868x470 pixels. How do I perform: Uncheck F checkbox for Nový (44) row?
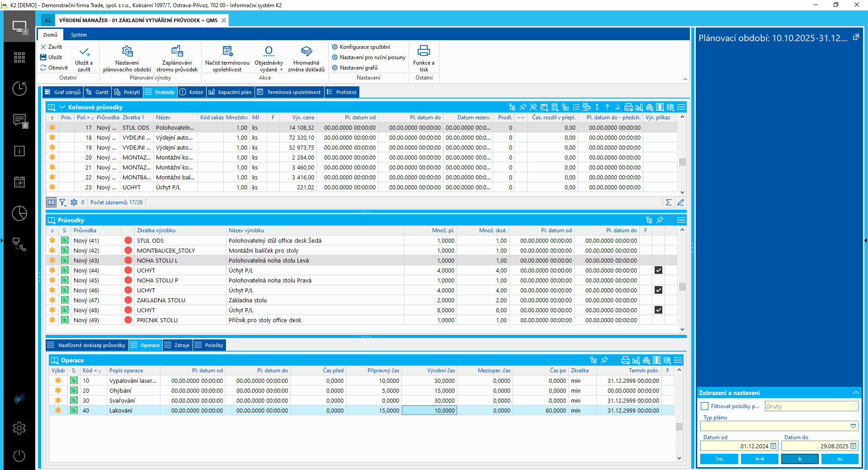pyautogui.click(x=658, y=270)
